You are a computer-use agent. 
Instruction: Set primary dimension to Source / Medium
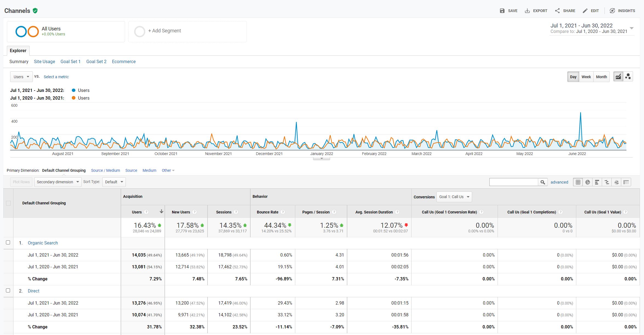(x=106, y=170)
